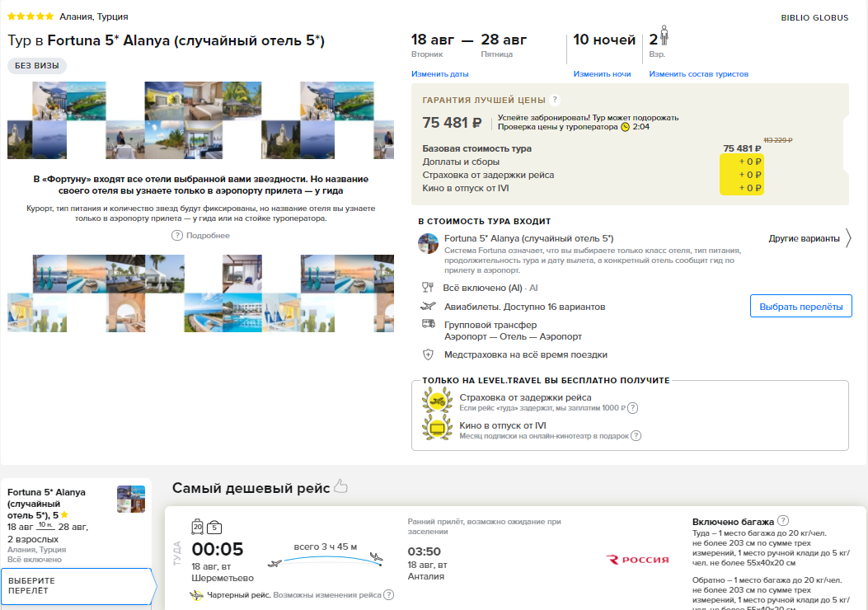868x610 pixels.
Task: Click the start date 18 авг Вторник
Action: (x=432, y=45)
